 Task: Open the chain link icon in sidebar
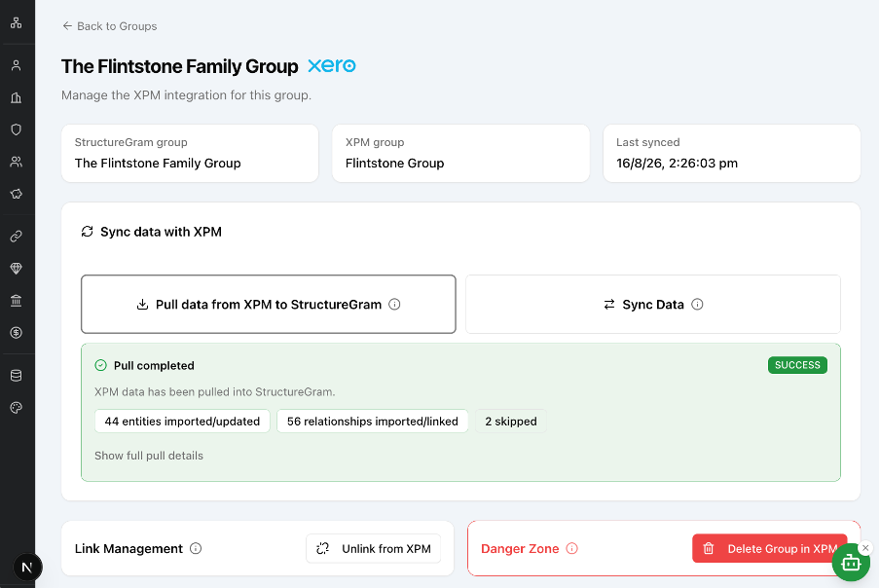[x=17, y=237]
